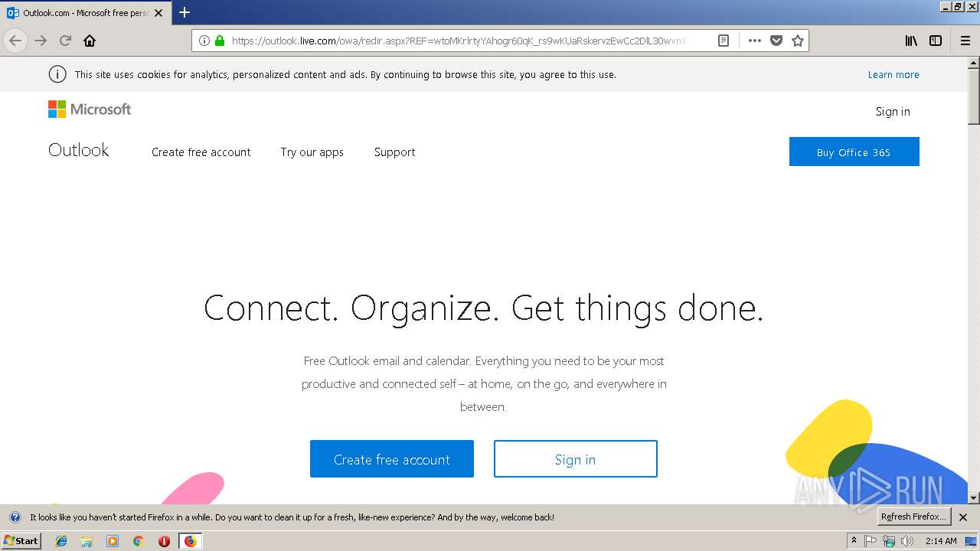Screen dimensions: 980x551
Task: Click the Microsoft logo
Action: 90,109
